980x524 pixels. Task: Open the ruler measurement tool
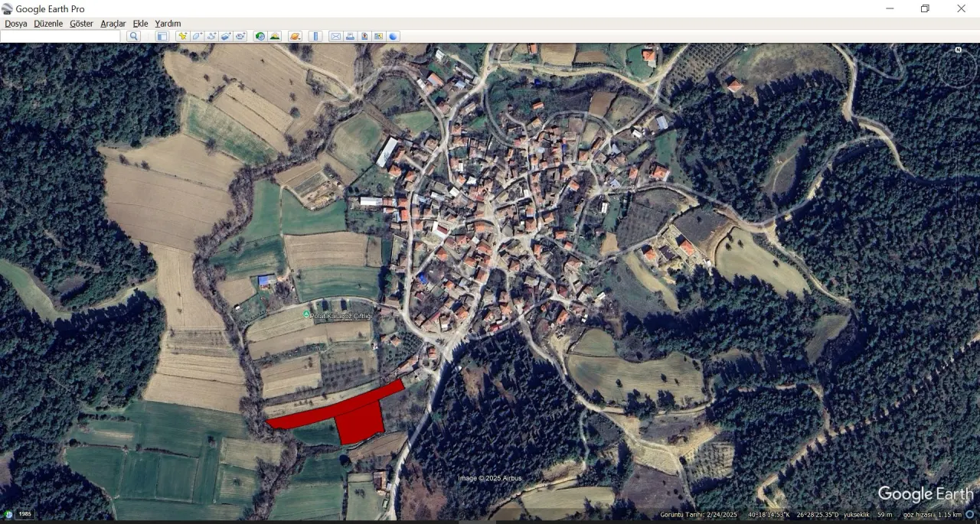315,36
